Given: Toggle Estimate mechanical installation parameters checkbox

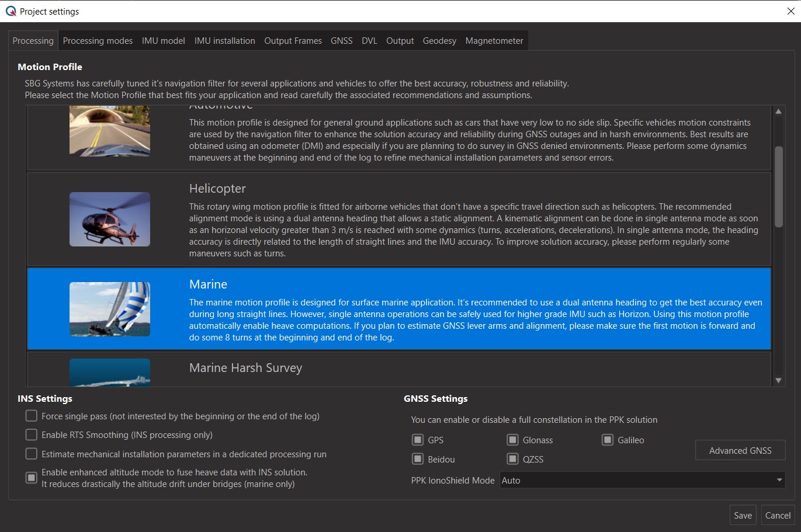Looking at the screenshot, I should 32,454.
